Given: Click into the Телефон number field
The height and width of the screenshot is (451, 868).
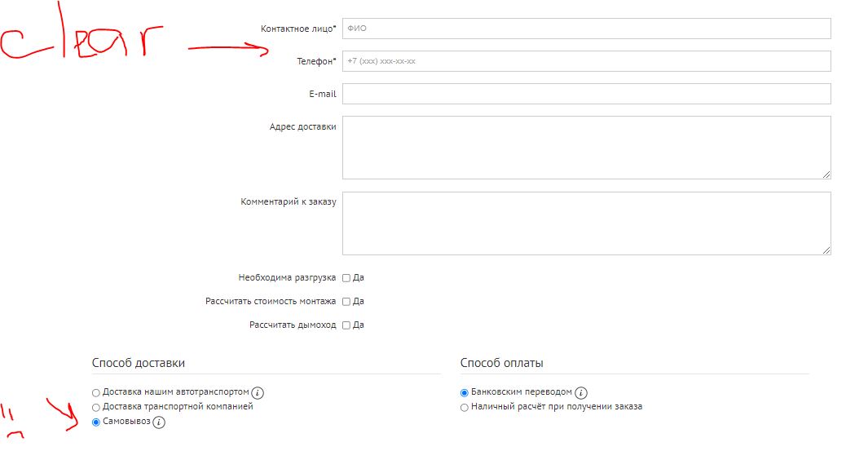Looking at the screenshot, I should pos(586,61).
